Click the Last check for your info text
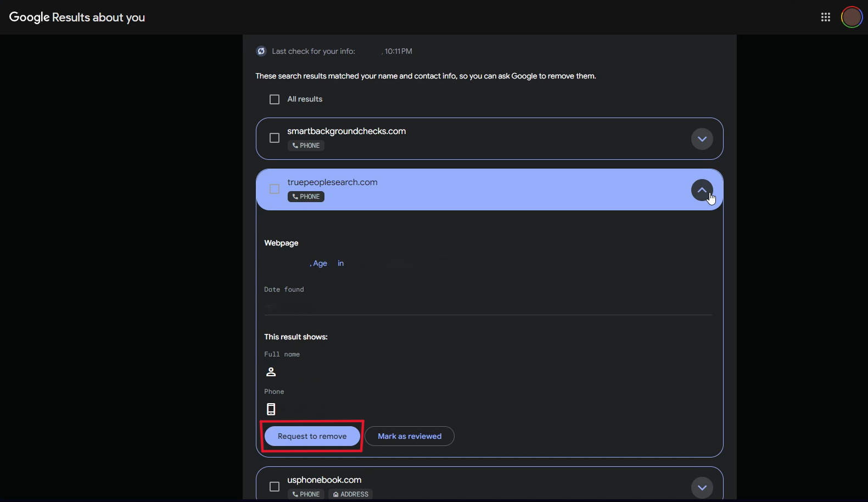The image size is (868, 502). click(x=313, y=51)
